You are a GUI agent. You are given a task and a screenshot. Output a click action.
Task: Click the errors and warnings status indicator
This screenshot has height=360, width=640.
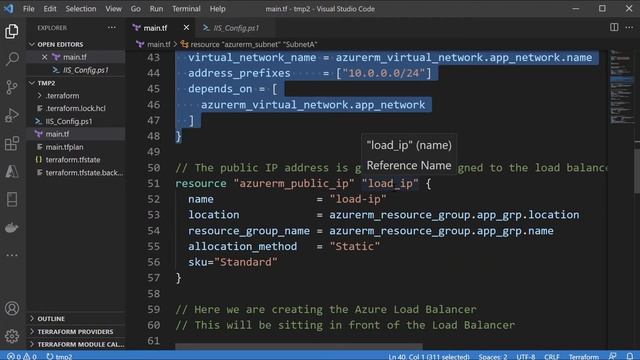pyautogui.click(x=22, y=356)
